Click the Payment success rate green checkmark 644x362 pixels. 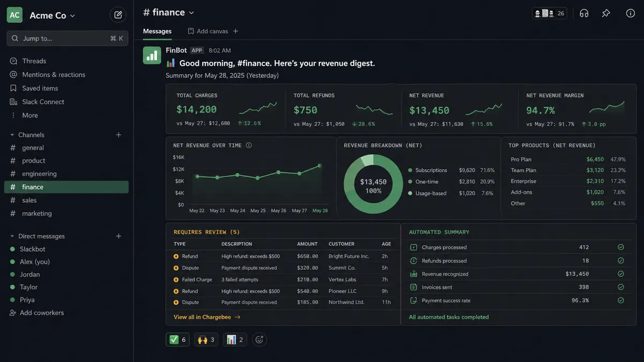(621, 300)
